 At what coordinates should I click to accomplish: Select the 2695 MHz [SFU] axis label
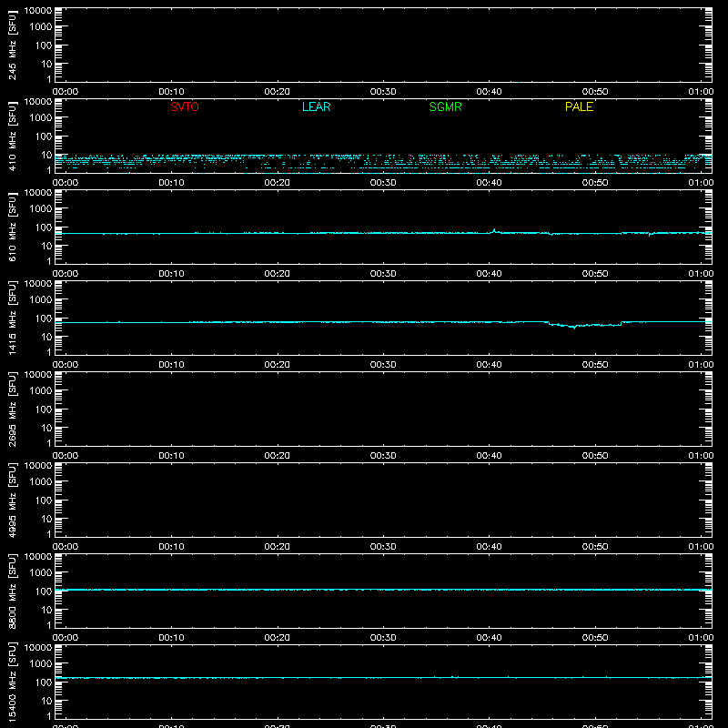coord(12,409)
